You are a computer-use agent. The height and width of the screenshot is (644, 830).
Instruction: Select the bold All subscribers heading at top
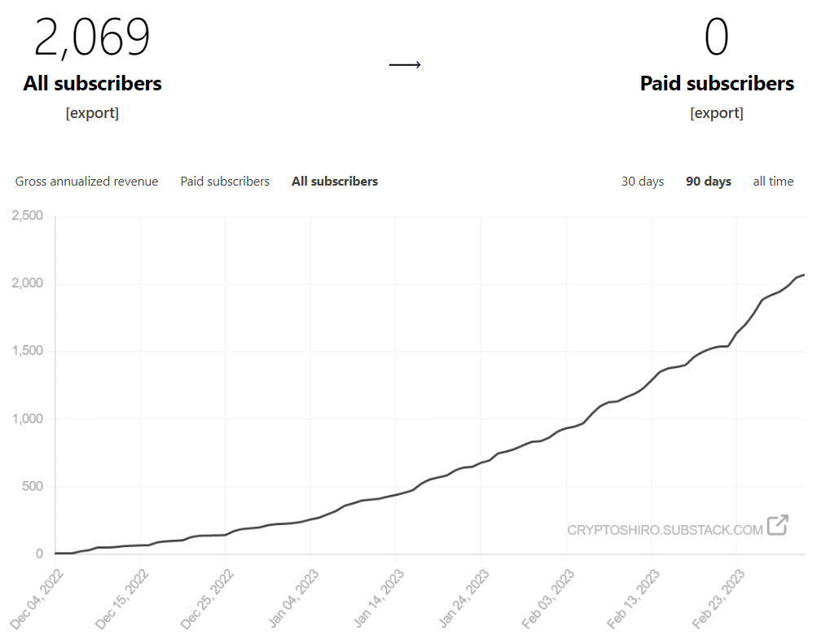(x=92, y=83)
